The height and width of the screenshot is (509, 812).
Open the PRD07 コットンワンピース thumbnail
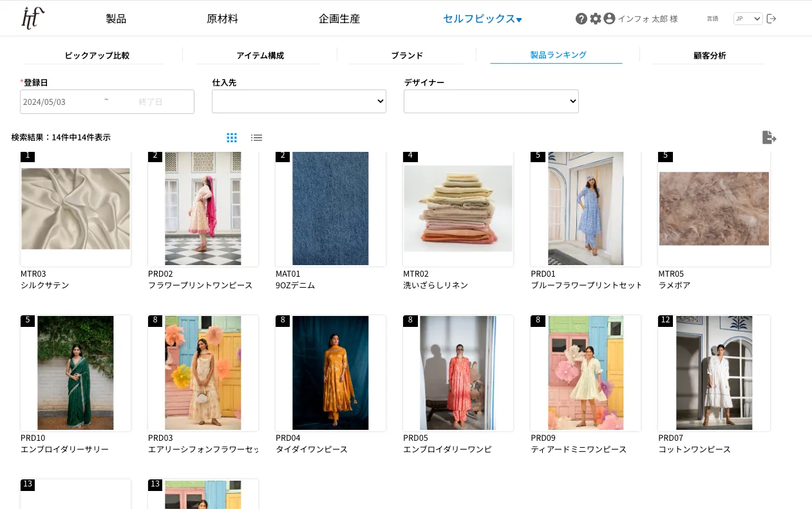[x=713, y=373]
